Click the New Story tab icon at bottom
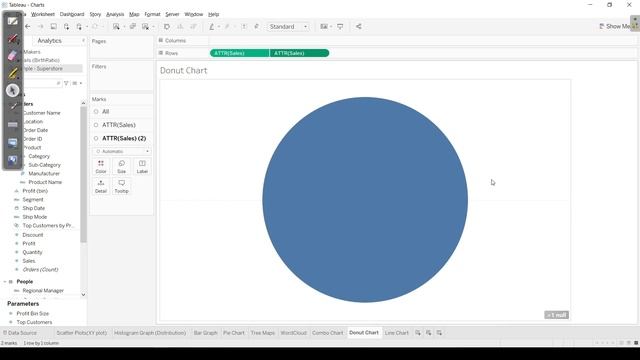This screenshot has height=360, width=640. [x=439, y=333]
